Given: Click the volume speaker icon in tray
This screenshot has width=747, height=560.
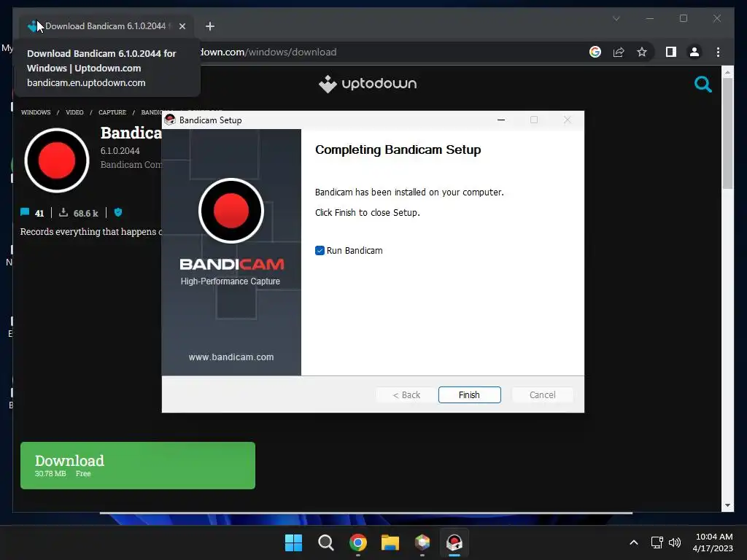Looking at the screenshot, I should pyautogui.click(x=675, y=542).
